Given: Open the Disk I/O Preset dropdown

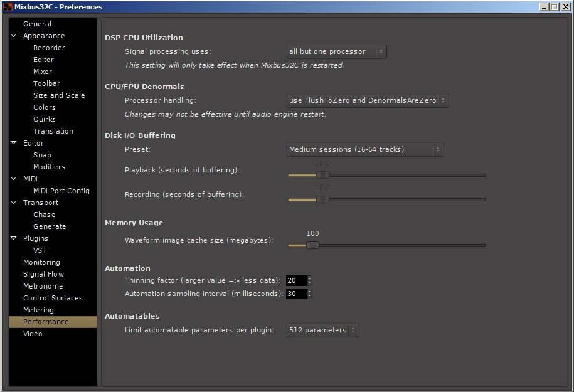Looking at the screenshot, I should (364, 149).
